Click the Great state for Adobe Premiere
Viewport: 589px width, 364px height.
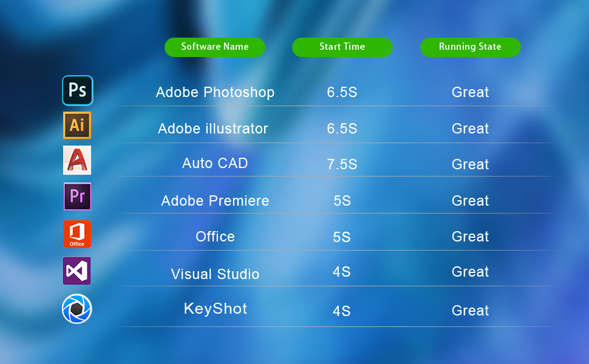[471, 201]
